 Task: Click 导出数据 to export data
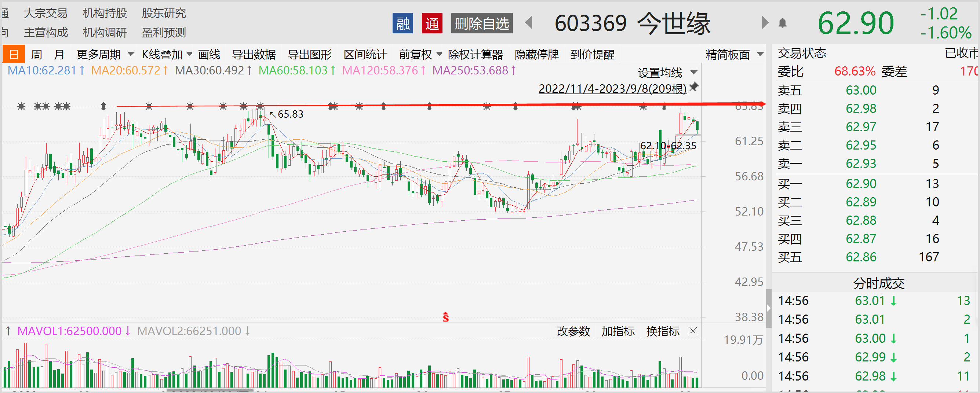pyautogui.click(x=254, y=54)
